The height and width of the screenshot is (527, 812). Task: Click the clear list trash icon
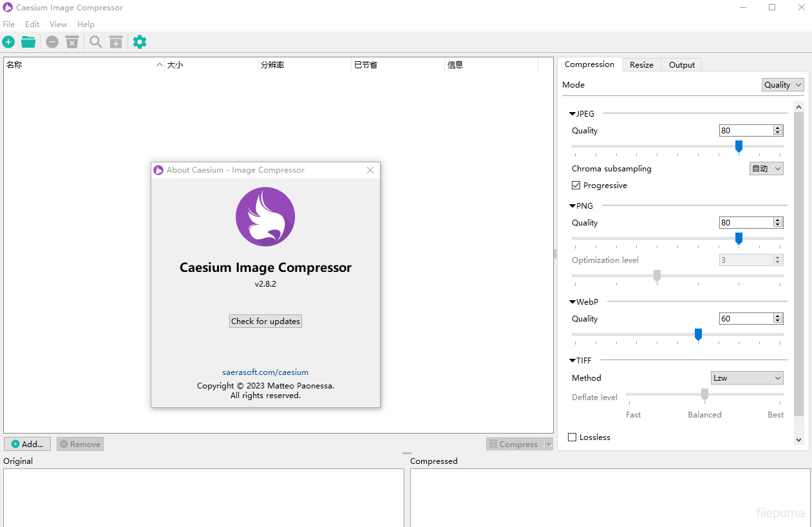pos(72,42)
